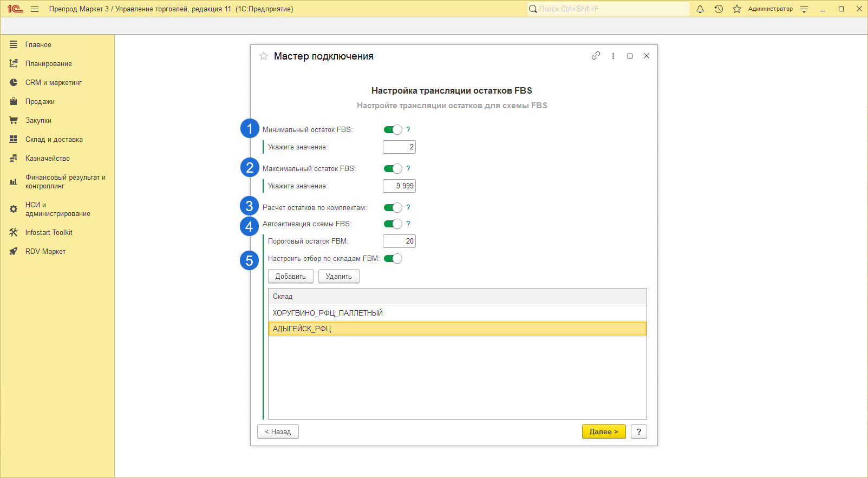Click Закупки cart icon

click(14, 120)
